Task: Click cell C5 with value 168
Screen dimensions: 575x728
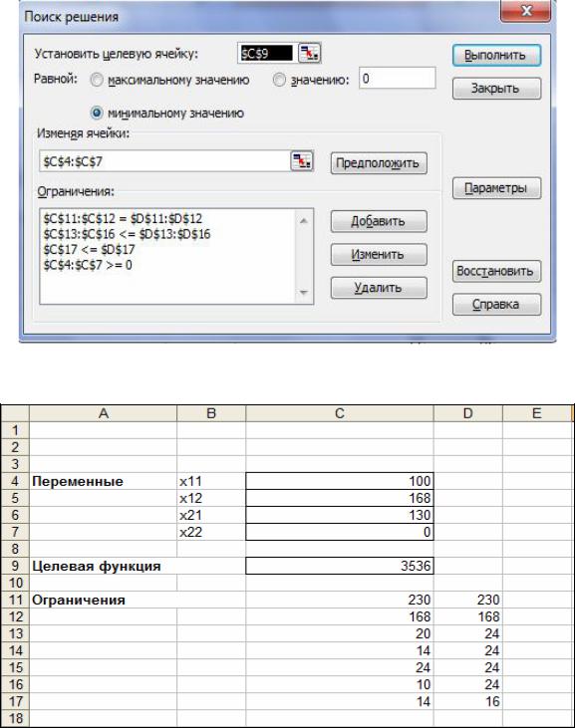Action: click(x=340, y=498)
